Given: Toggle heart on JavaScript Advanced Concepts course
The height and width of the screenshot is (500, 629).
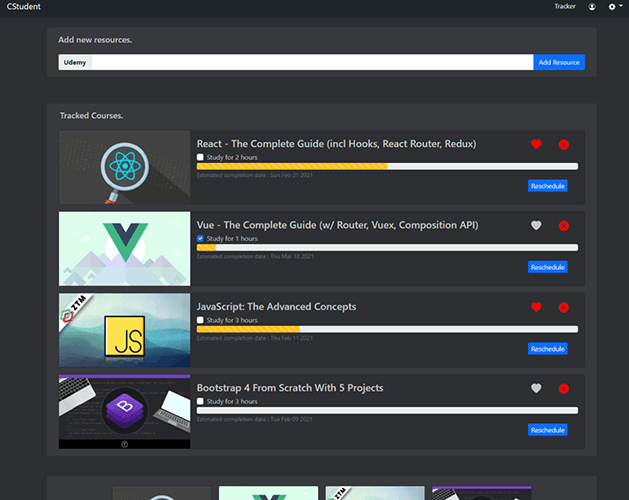Looking at the screenshot, I should 536,307.
